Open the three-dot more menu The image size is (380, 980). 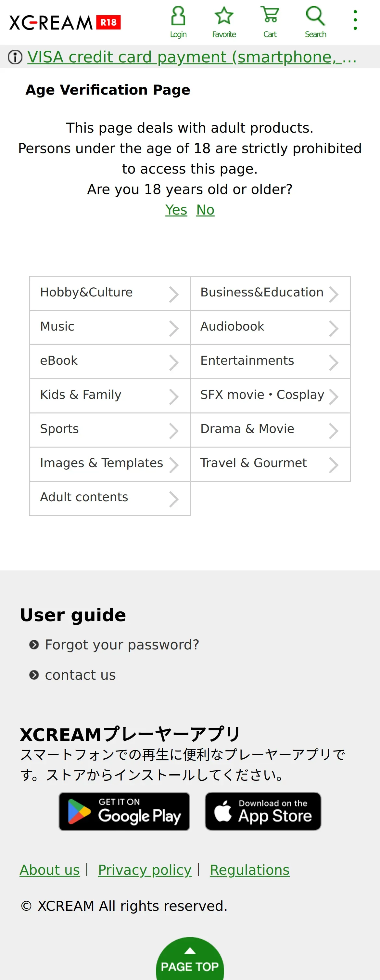pos(355,20)
